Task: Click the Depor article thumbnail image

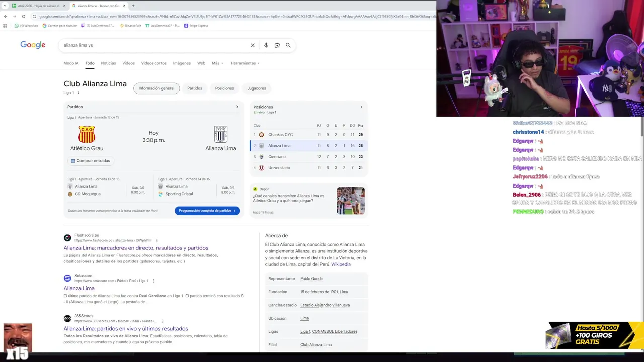Action: coord(351,201)
